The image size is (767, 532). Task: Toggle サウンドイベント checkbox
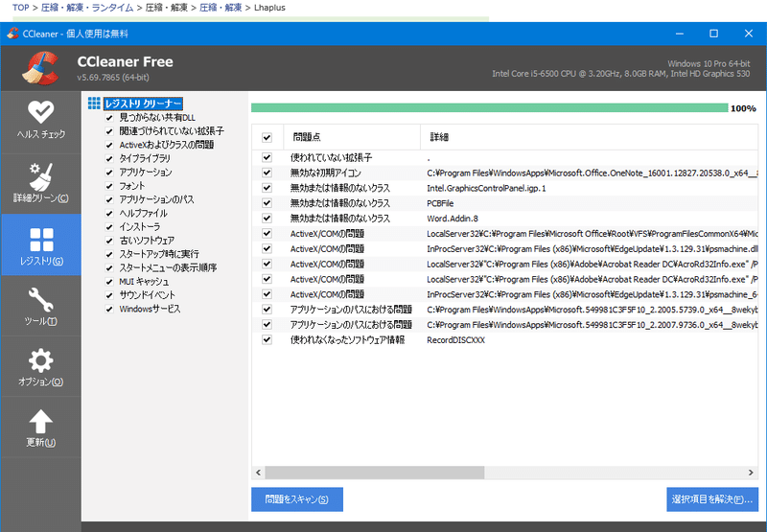pyautogui.click(x=109, y=296)
